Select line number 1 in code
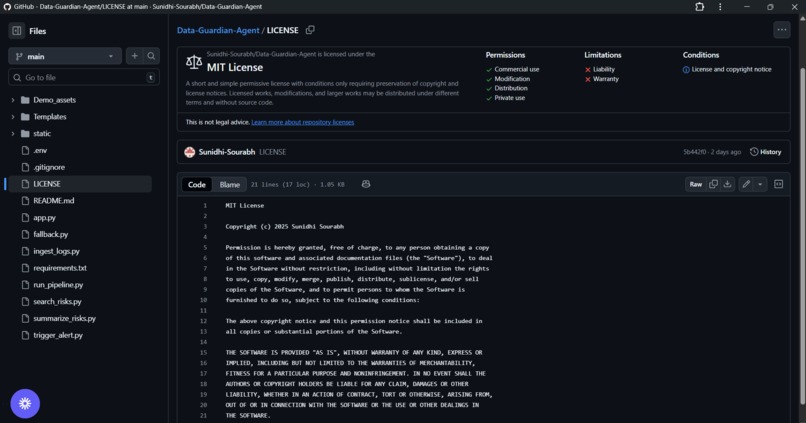806x423 pixels. [205, 206]
